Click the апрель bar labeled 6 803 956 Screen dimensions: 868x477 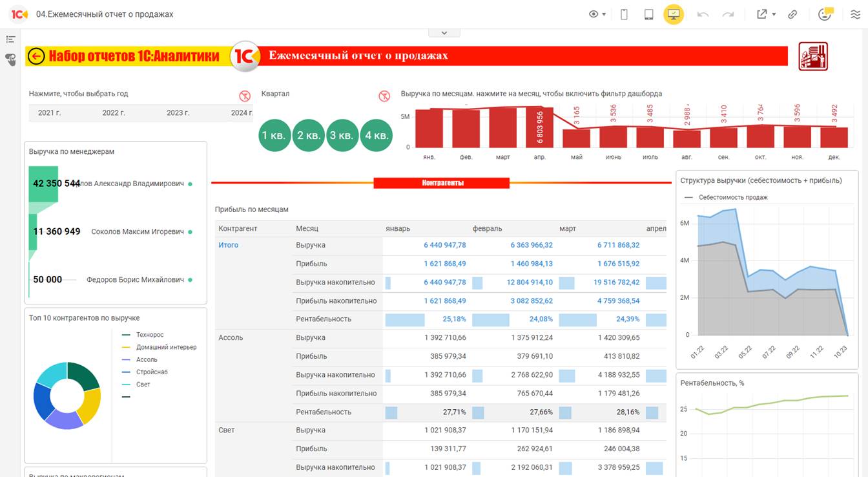[540, 127]
